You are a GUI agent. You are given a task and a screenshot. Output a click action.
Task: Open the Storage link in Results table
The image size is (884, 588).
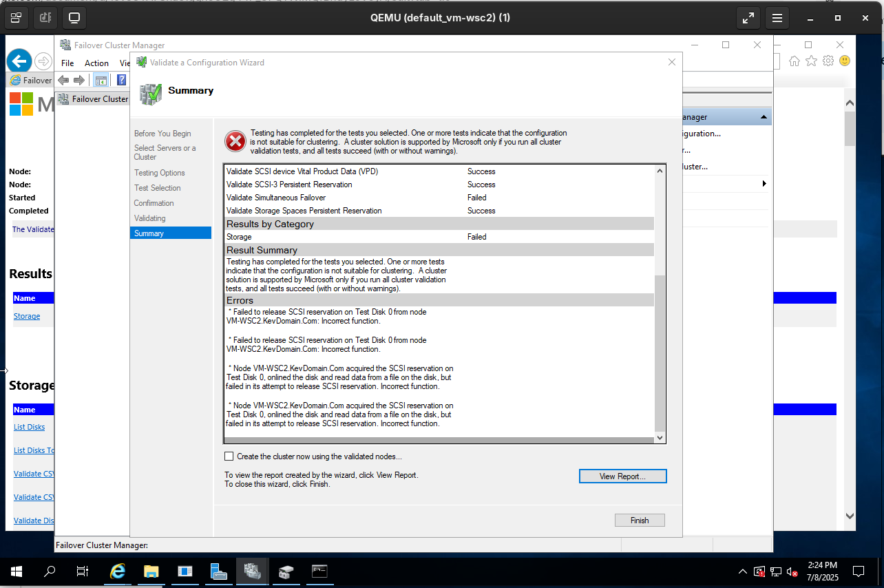[x=27, y=316]
